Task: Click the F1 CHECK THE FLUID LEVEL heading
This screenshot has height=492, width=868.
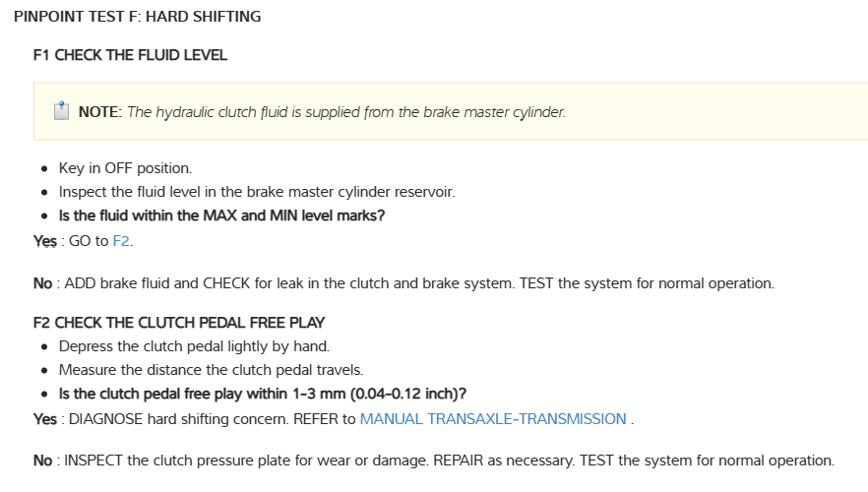Action: point(130,55)
